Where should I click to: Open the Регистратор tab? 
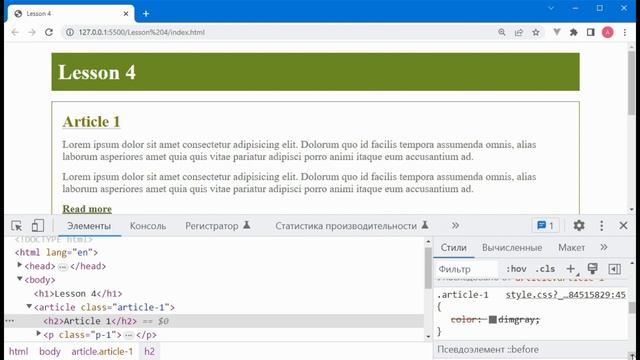click(218, 226)
